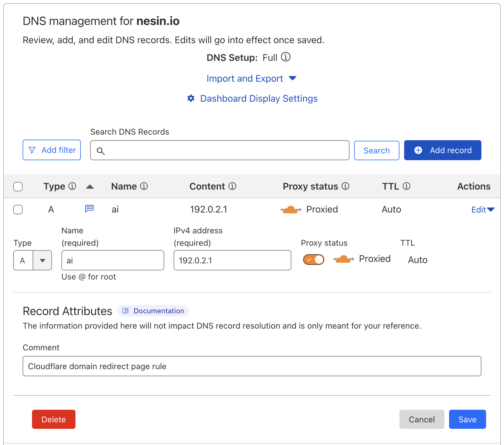The image size is (504, 445).
Task: Click the Dashboard Display Settings gear icon
Action: coord(191,98)
